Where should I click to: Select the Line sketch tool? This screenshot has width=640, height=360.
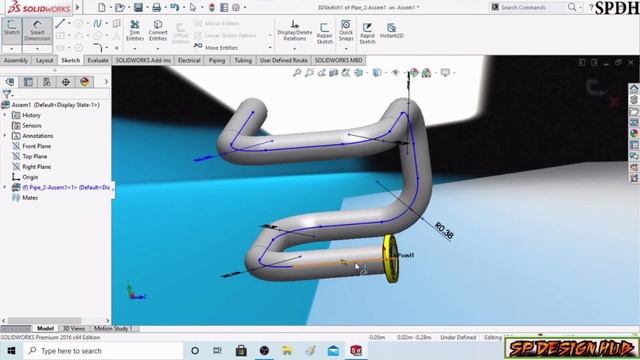[60, 24]
